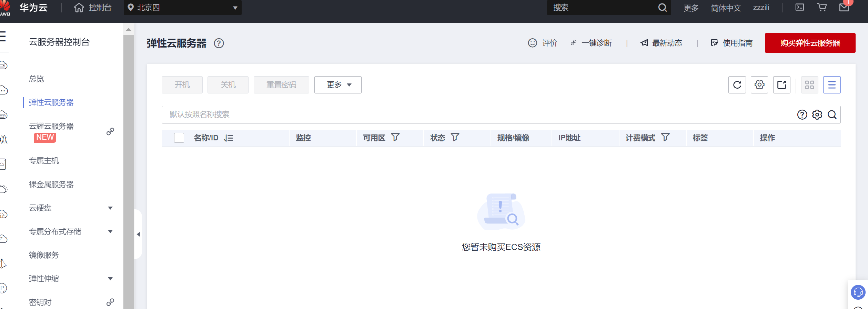868x309 pixels.
Task: Filter the 可用区 column
Action: coord(395,137)
